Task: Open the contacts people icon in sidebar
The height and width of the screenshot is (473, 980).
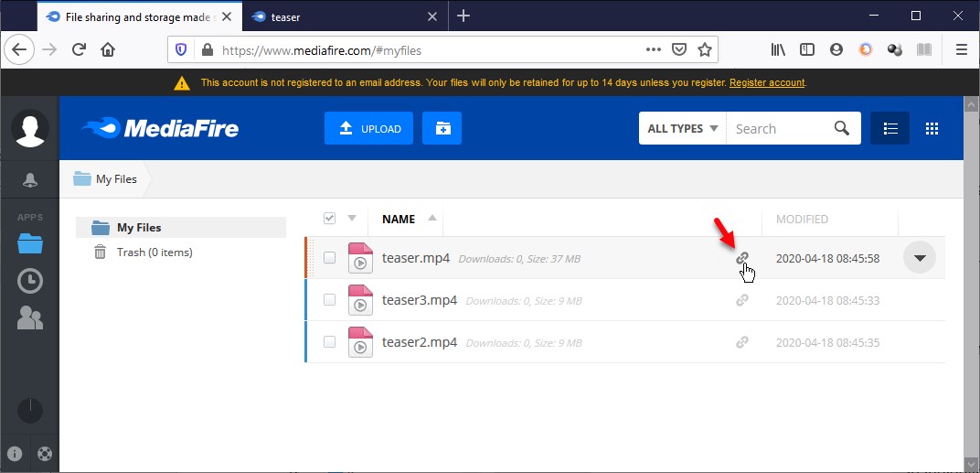Action: 30,317
